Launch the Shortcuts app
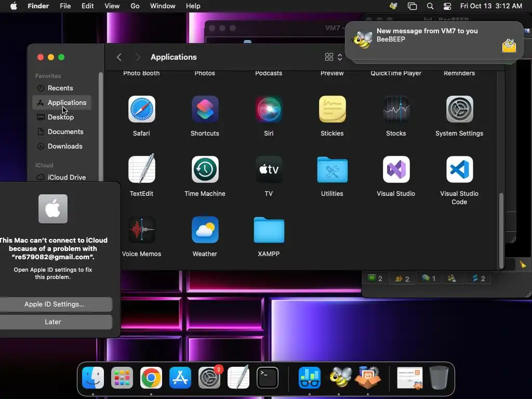Viewport: 532px width, 399px height. (205, 109)
